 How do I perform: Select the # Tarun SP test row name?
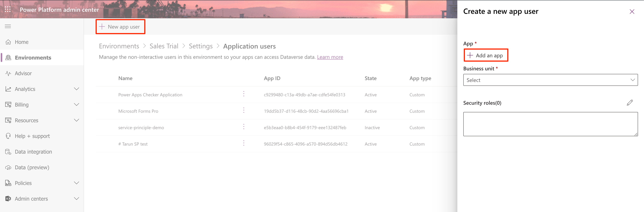click(133, 144)
